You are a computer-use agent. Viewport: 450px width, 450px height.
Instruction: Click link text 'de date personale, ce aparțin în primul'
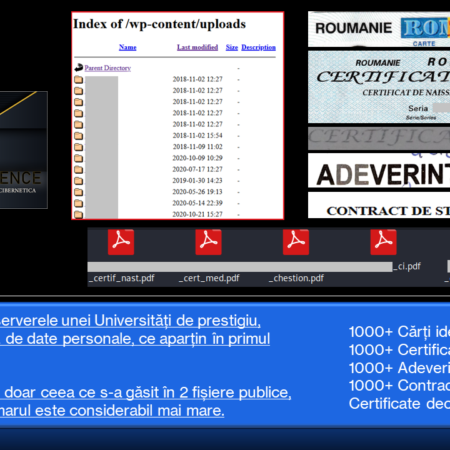(138, 339)
